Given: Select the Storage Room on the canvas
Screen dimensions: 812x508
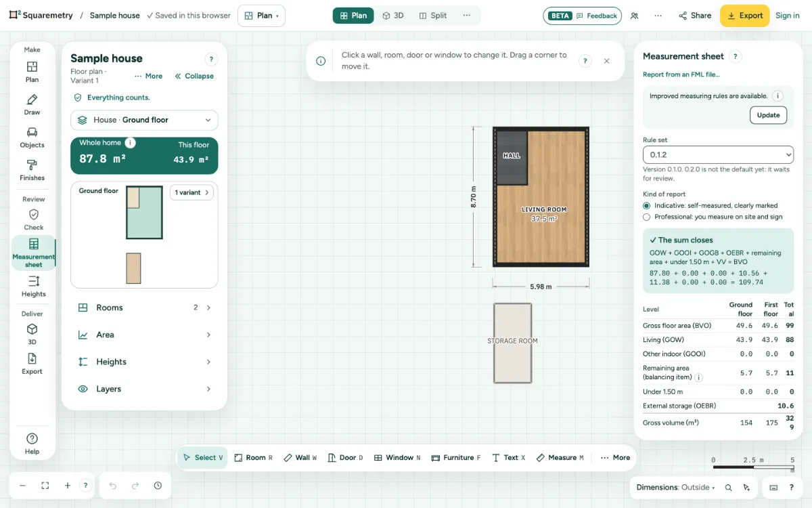Looking at the screenshot, I should 512,343.
